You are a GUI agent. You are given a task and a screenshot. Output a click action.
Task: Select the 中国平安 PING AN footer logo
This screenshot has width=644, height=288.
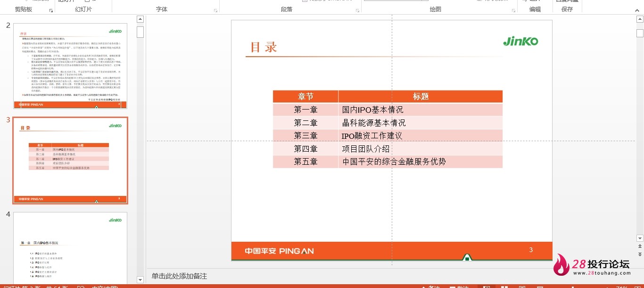pyautogui.click(x=279, y=251)
